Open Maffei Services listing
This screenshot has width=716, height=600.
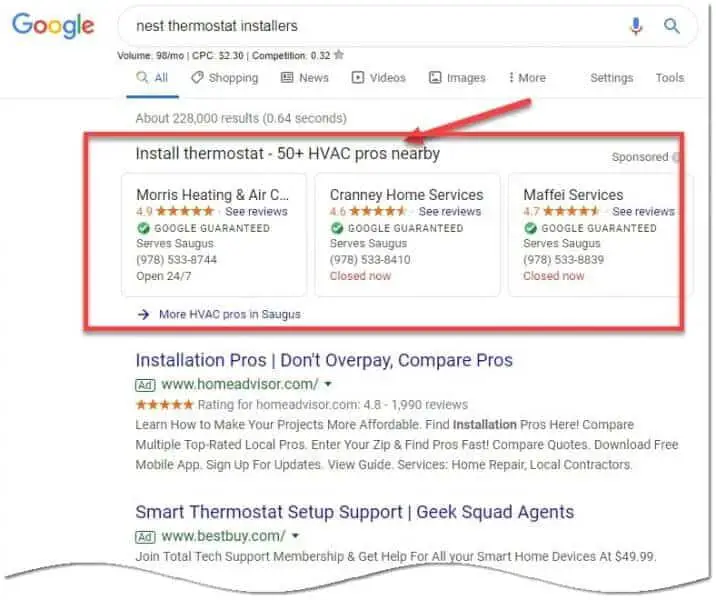coord(573,195)
